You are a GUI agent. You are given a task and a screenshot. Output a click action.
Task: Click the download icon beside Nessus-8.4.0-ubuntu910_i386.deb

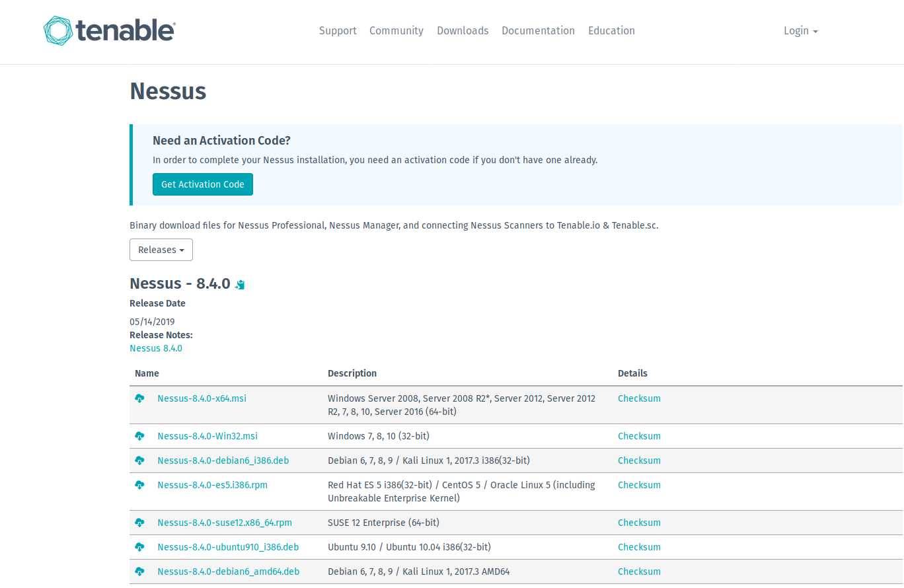point(139,547)
